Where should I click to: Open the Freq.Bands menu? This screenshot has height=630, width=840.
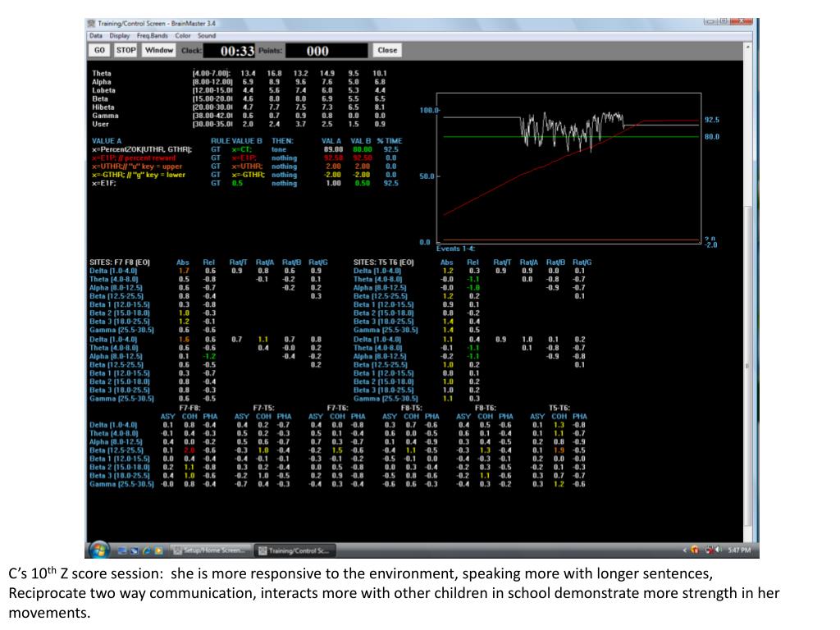click(152, 36)
